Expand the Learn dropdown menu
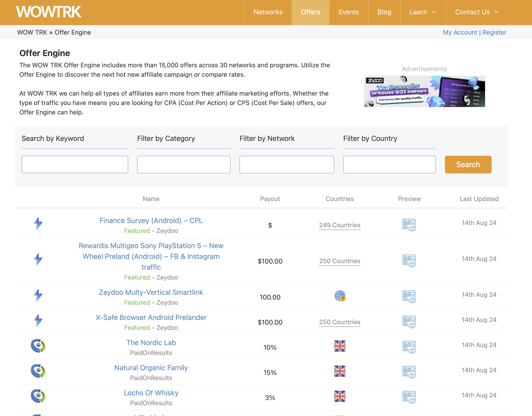Viewport: 532px width, 416px height. click(423, 12)
